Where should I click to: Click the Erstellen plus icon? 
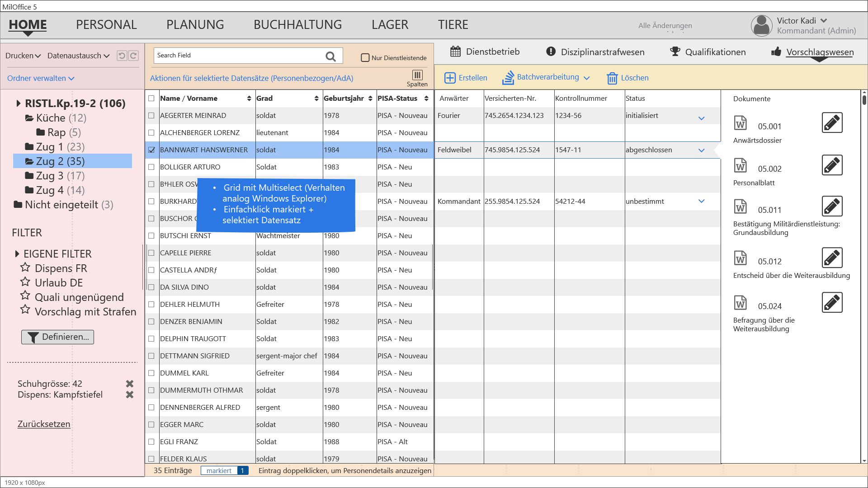coord(450,78)
